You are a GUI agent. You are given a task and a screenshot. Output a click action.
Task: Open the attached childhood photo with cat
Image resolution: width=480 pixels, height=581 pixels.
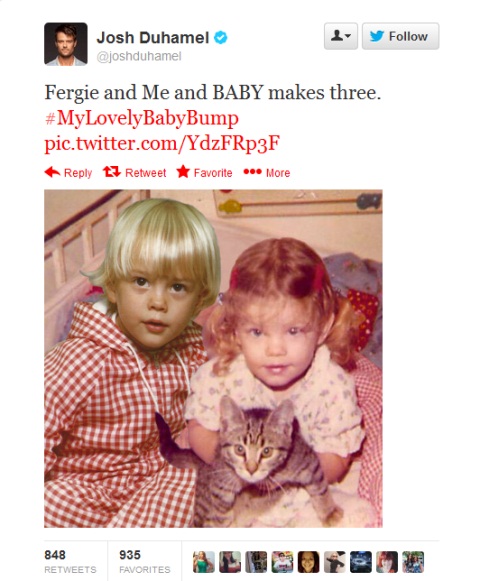(213, 358)
